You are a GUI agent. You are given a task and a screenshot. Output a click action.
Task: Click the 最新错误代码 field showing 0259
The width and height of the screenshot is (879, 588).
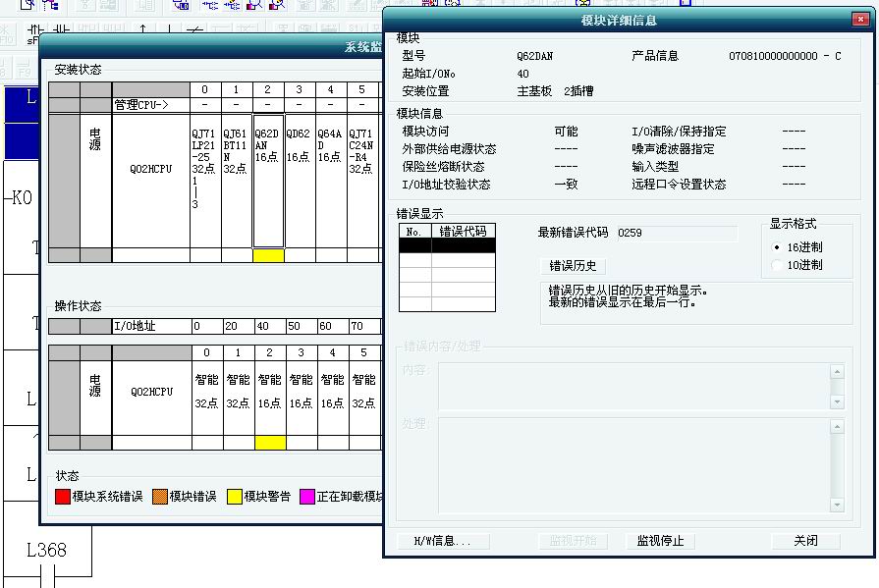(676, 233)
